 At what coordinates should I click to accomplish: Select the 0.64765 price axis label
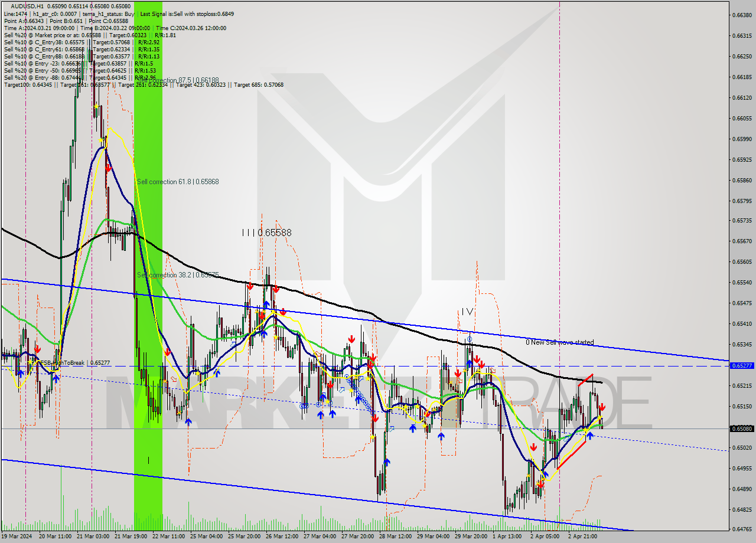point(742,529)
